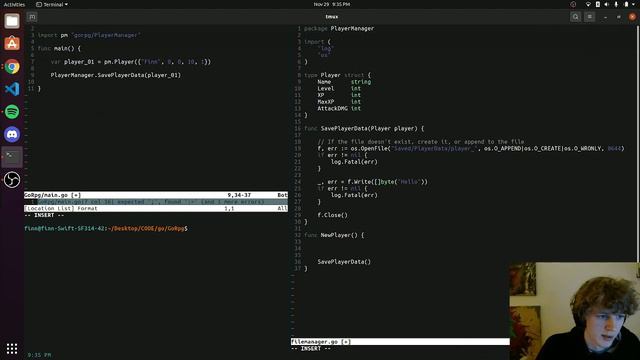Click PlayerManager.SavePlayerData(player_01) line
The width and height of the screenshot is (640, 360).
pyautogui.click(x=116, y=75)
